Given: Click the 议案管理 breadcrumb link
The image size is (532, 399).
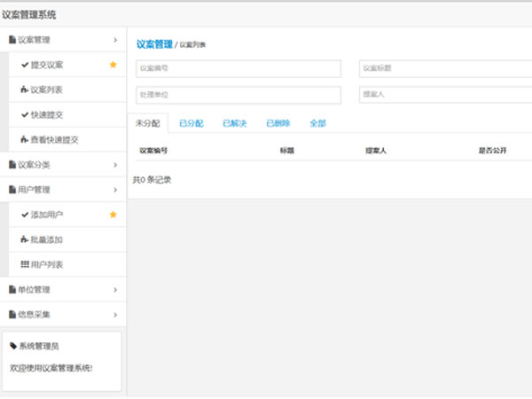Looking at the screenshot, I should (154, 43).
